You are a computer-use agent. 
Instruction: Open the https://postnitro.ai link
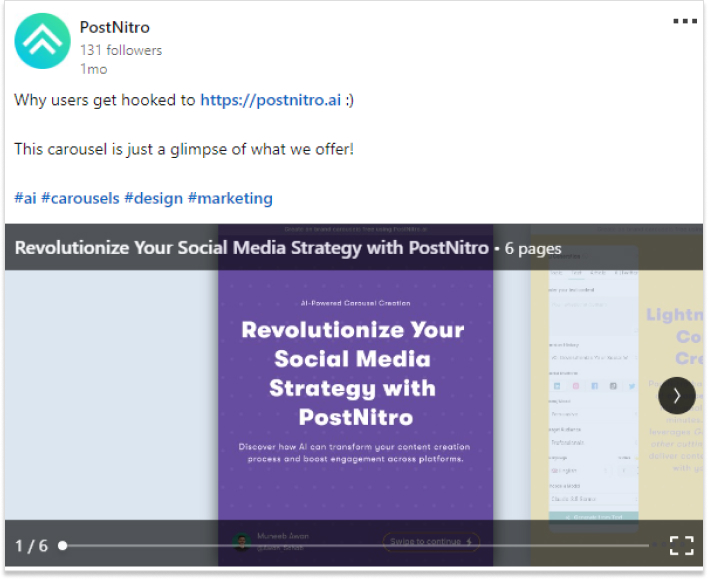(270, 100)
